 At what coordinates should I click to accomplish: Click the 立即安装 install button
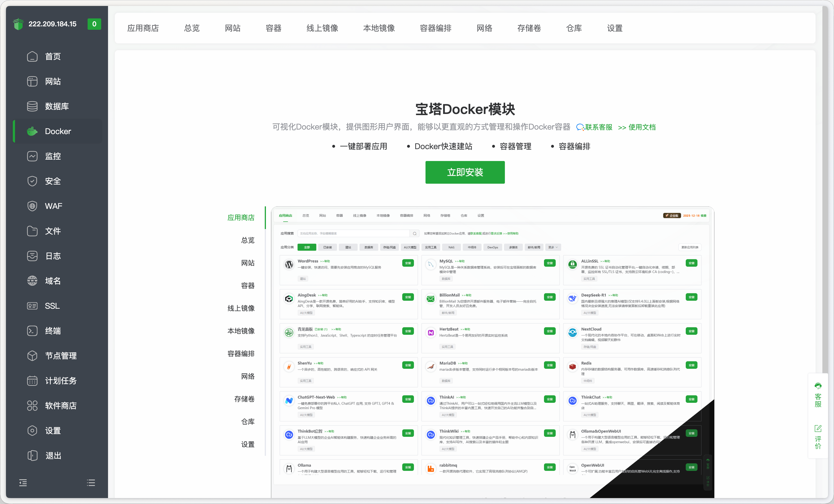point(465,172)
